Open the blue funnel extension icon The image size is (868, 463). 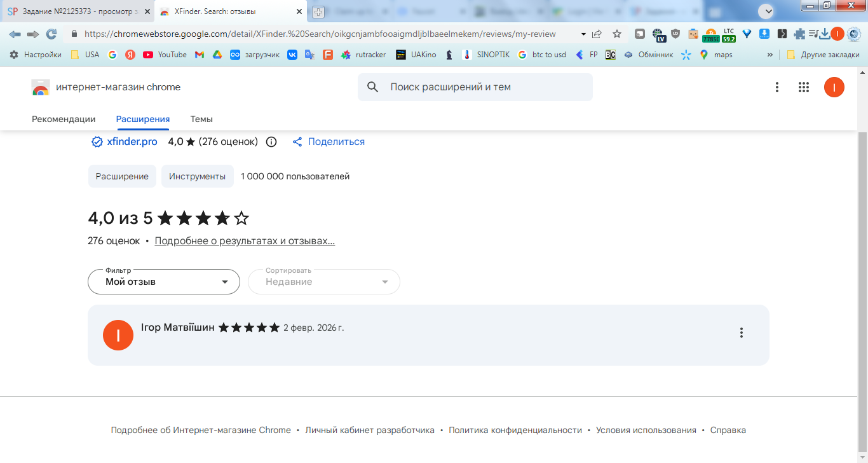pos(747,34)
